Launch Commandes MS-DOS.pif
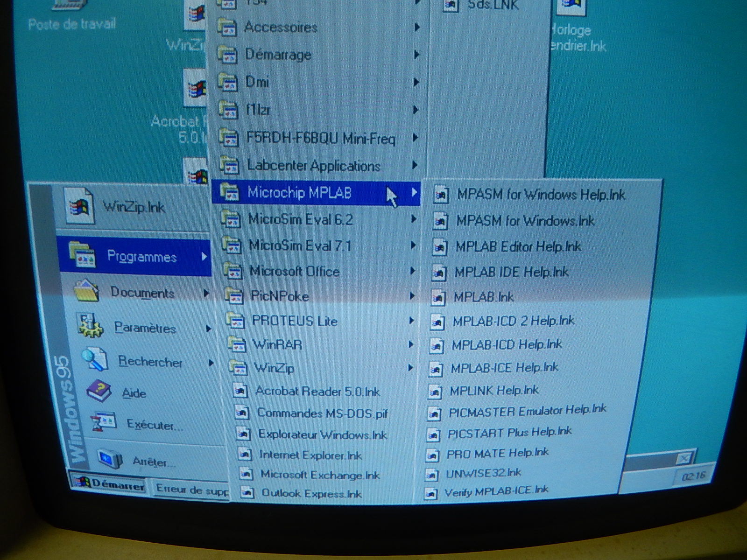Image resolution: width=747 pixels, height=560 pixels. [322, 413]
